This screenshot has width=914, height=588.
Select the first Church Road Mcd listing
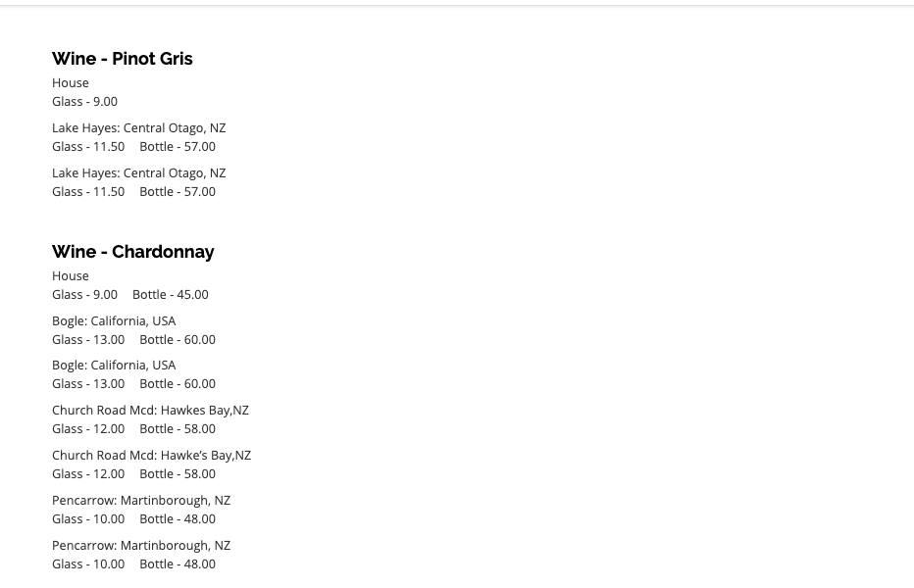coord(150,411)
